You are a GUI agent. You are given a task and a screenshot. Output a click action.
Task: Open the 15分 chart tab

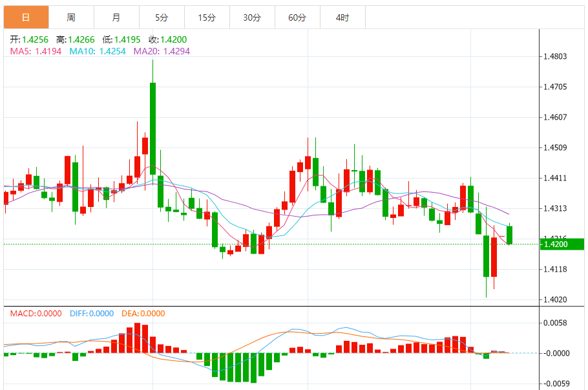[x=207, y=17]
